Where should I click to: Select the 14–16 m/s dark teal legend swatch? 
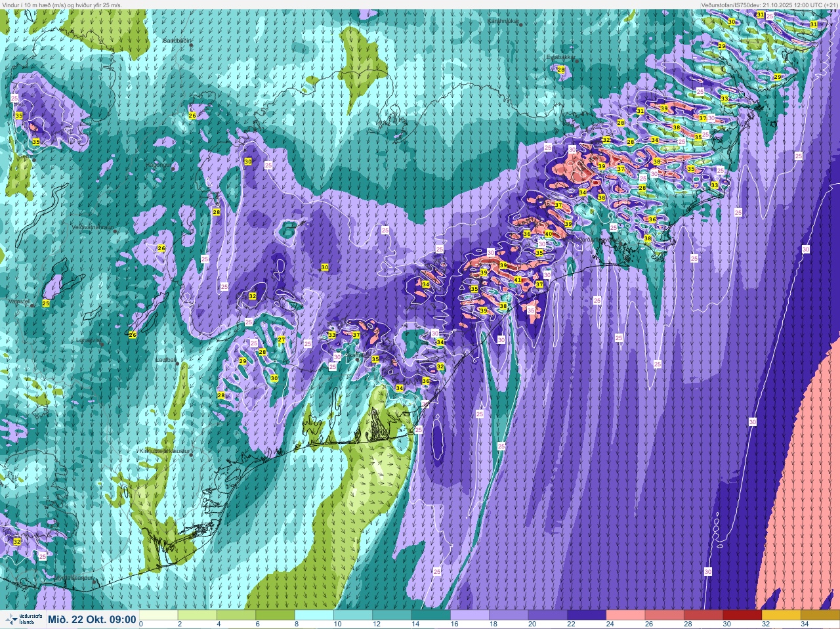[431, 615]
